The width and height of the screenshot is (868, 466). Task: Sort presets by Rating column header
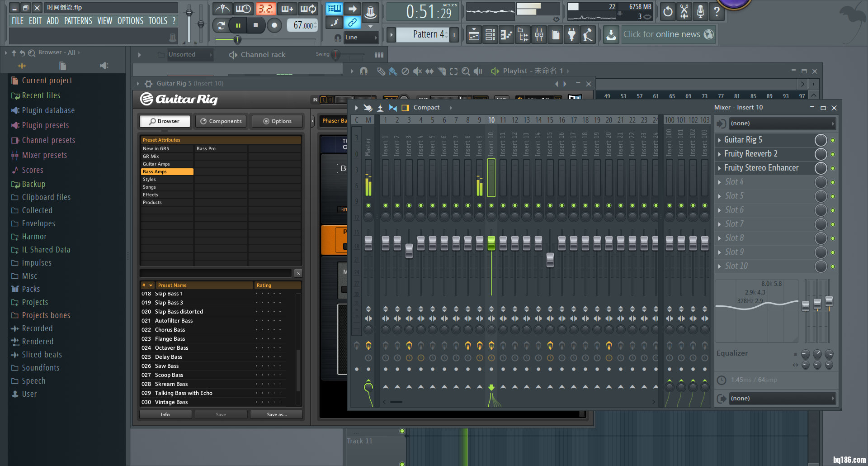pyautogui.click(x=278, y=285)
